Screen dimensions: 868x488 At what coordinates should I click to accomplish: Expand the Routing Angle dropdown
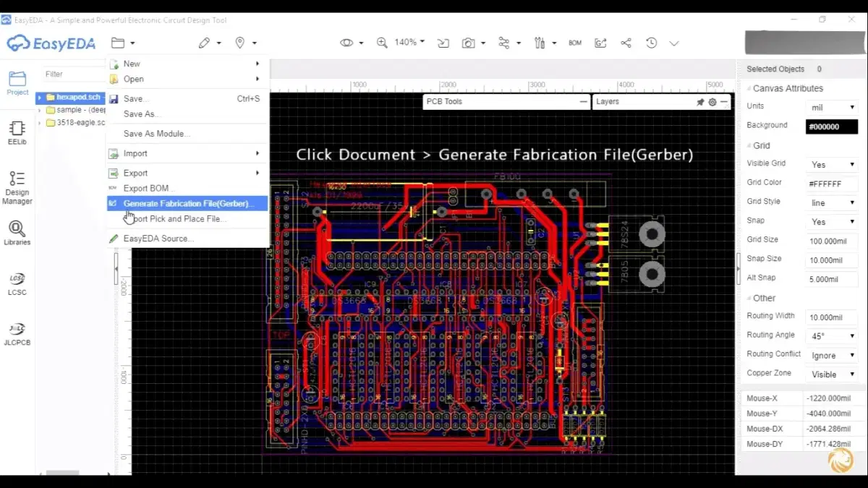pyautogui.click(x=832, y=336)
